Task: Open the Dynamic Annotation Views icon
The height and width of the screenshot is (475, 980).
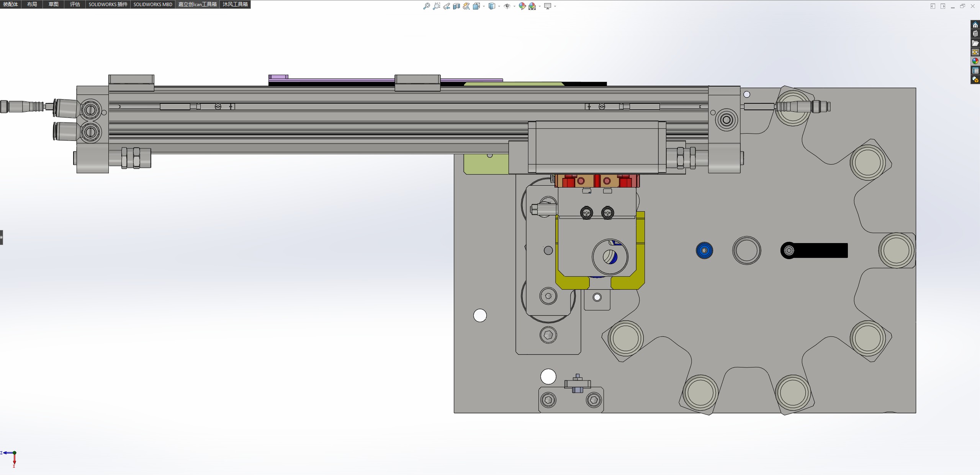Action: click(x=466, y=6)
